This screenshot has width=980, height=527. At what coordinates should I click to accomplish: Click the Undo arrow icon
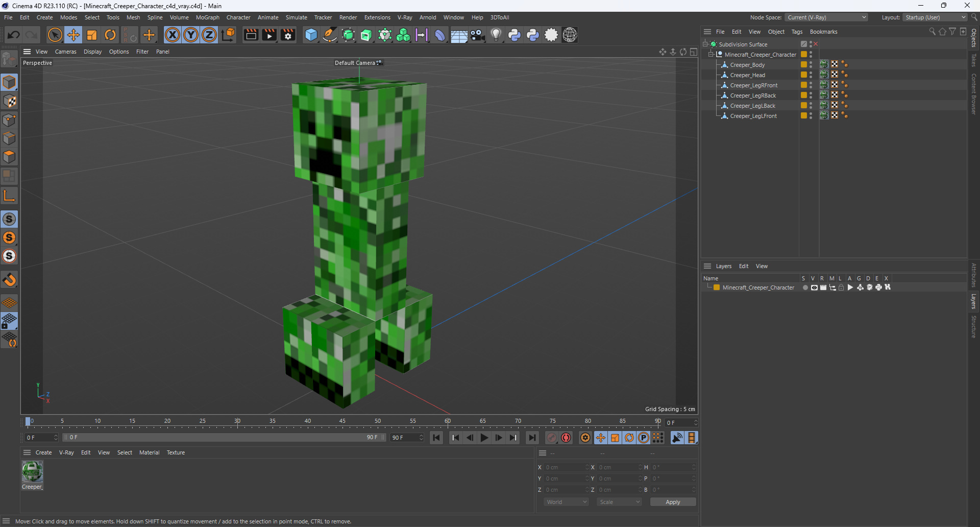click(x=14, y=35)
